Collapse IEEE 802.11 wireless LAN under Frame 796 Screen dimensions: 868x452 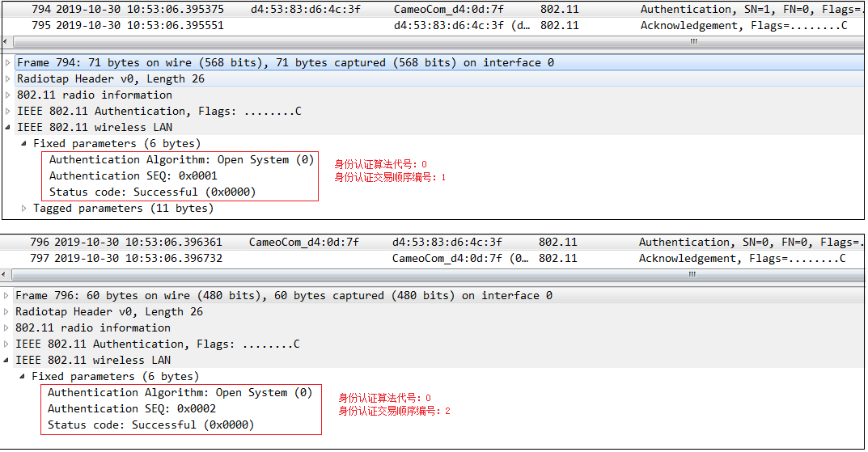tap(6, 360)
